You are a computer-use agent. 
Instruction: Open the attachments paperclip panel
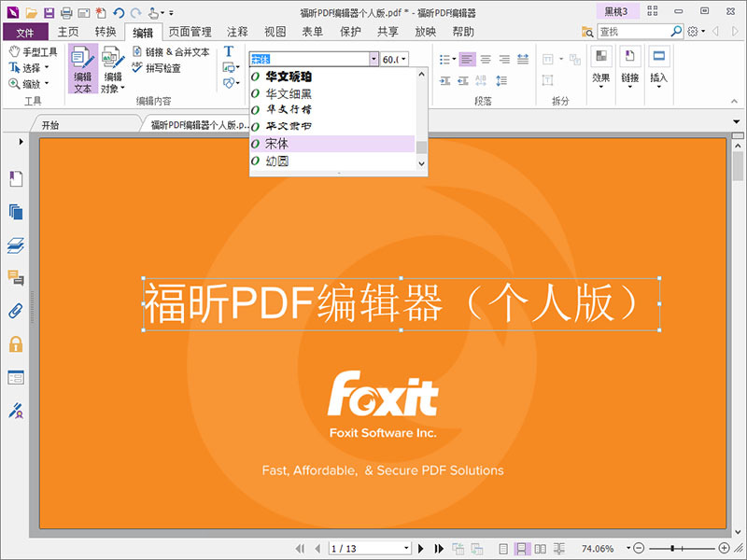point(16,311)
